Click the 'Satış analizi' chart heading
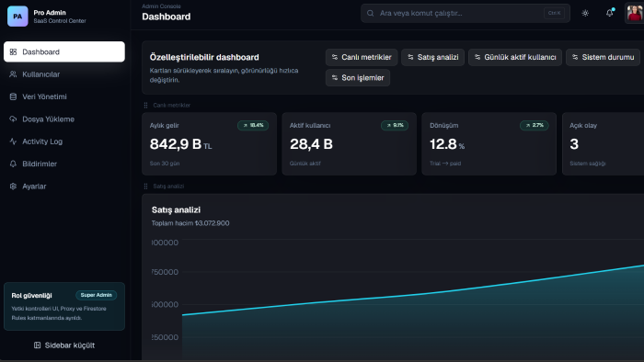This screenshot has width=644, height=362. click(x=176, y=209)
